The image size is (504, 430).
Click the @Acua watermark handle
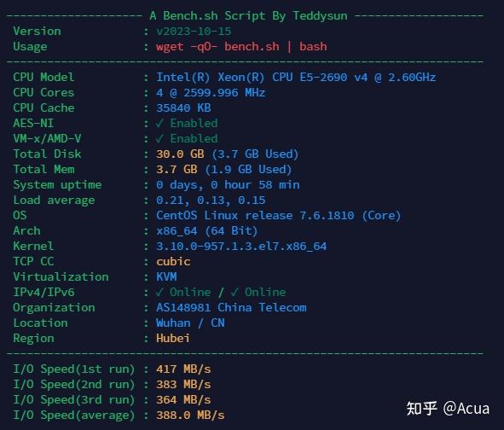pyautogui.click(x=466, y=409)
